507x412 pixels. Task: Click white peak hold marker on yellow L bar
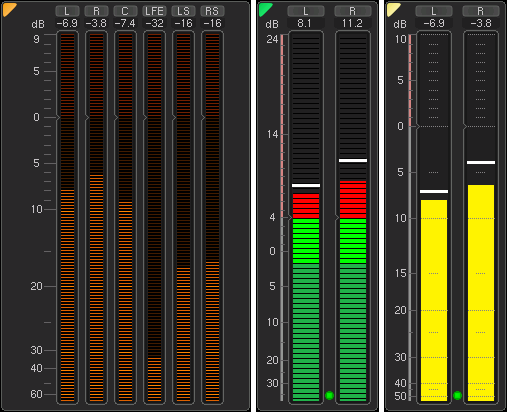tap(434, 191)
